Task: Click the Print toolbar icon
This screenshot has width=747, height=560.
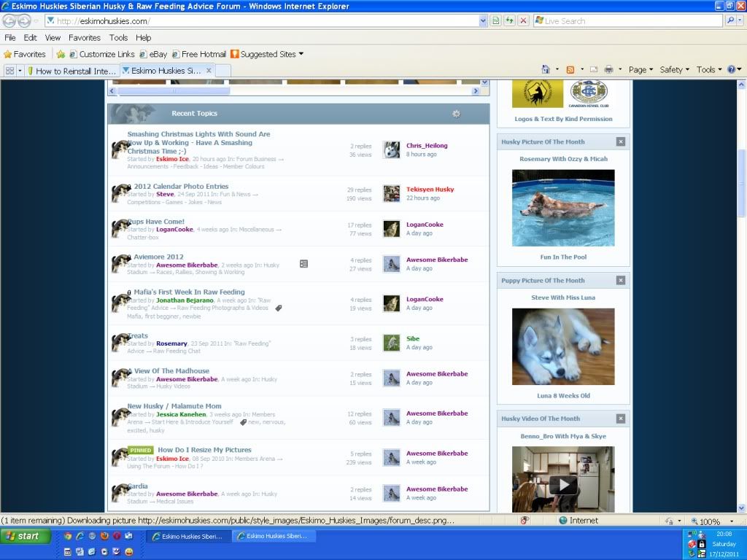Action: pos(608,69)
